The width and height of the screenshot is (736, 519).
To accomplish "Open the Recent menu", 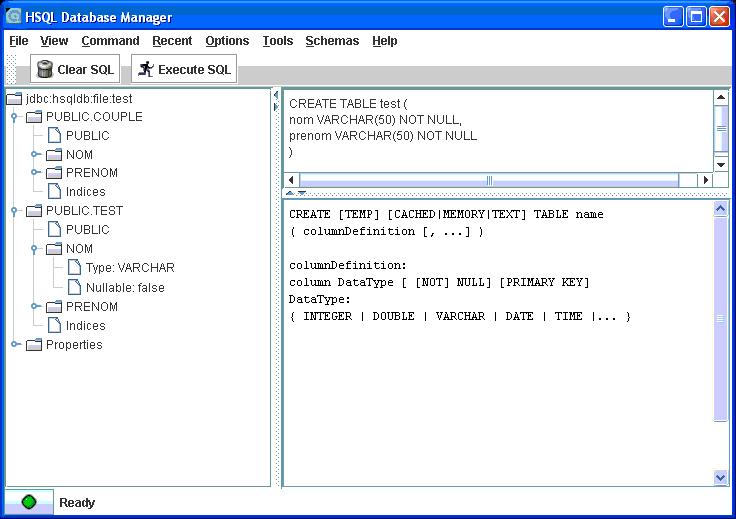I will click(x=172, y=41).
